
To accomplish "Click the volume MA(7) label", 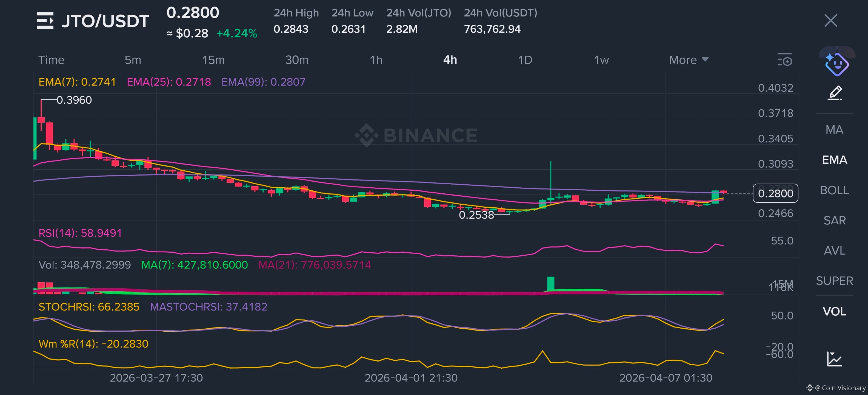I will coord(195,265).
